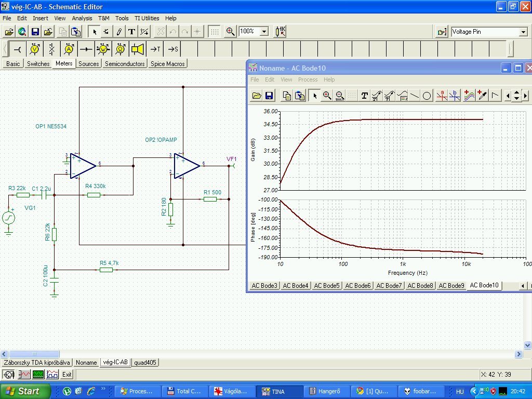Click the →T test point component

(x=155, y=49)
